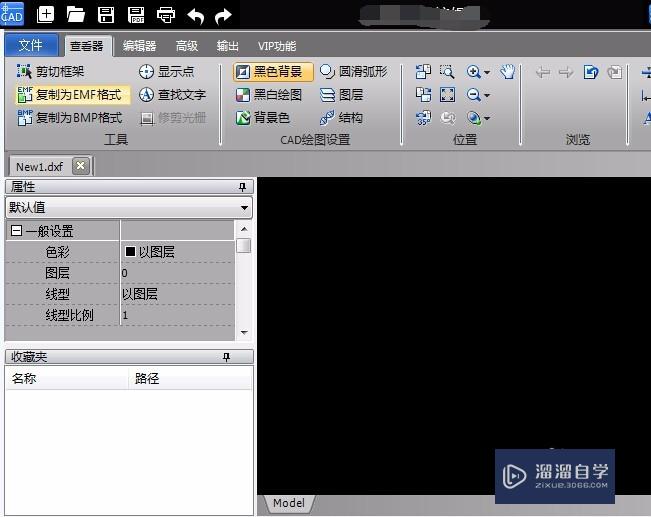Click the blue page-refresh icon in 浏览
This screenshot has height=517, width=651.
pos(590,72)
